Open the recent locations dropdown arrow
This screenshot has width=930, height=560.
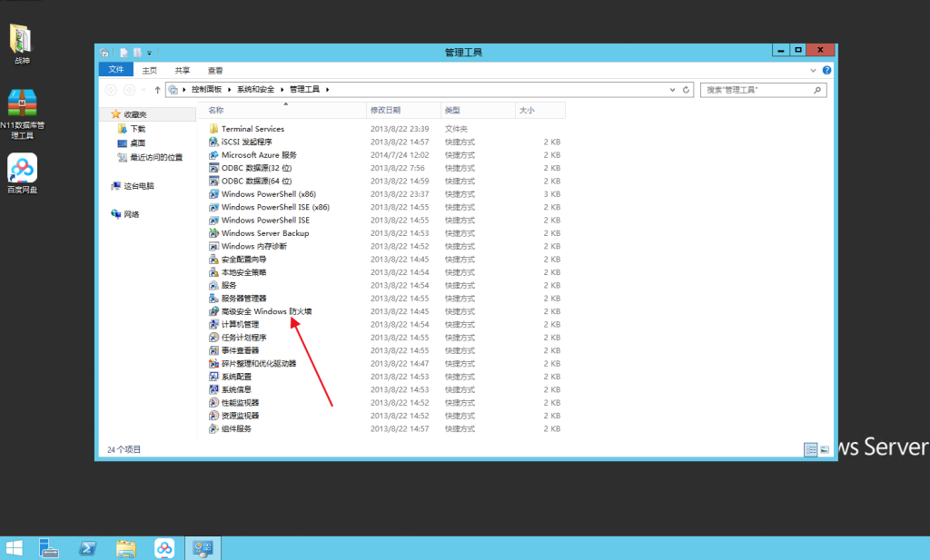pos(143,90)
